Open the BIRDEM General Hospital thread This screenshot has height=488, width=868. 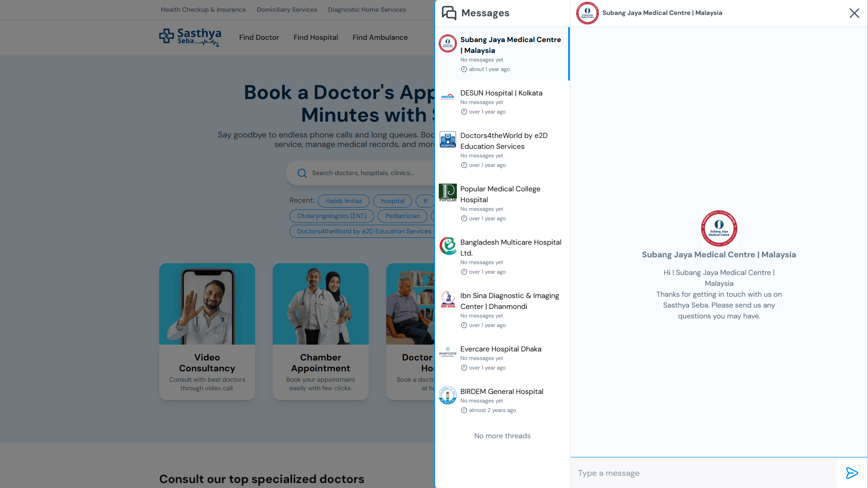click(x=502, y=400)
